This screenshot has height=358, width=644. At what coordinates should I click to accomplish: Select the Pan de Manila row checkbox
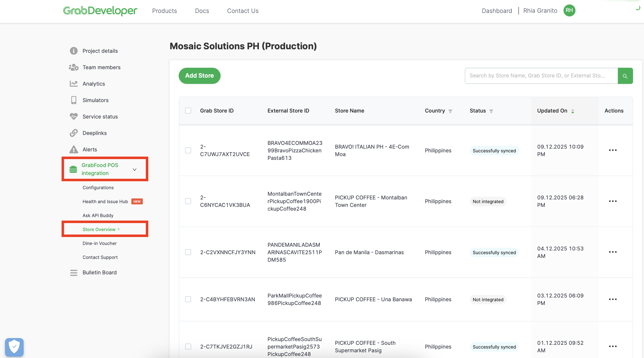[x=188, y=252]
